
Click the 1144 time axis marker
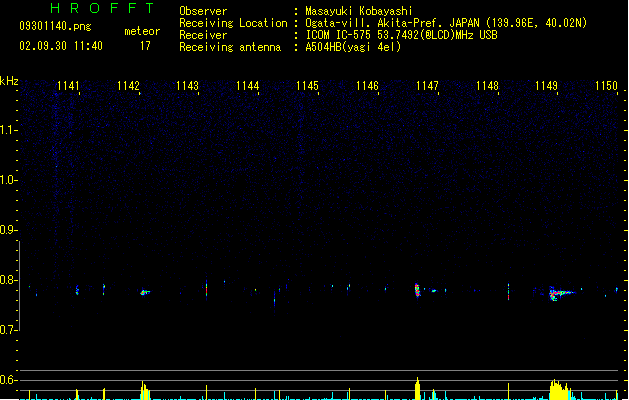(x=248, y=86)
